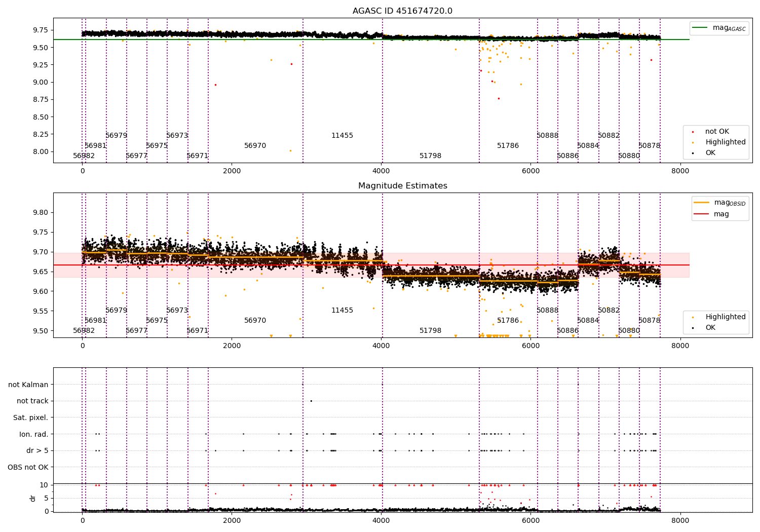Click obsid label 50886 in top plot

click(x=568, y=156)
